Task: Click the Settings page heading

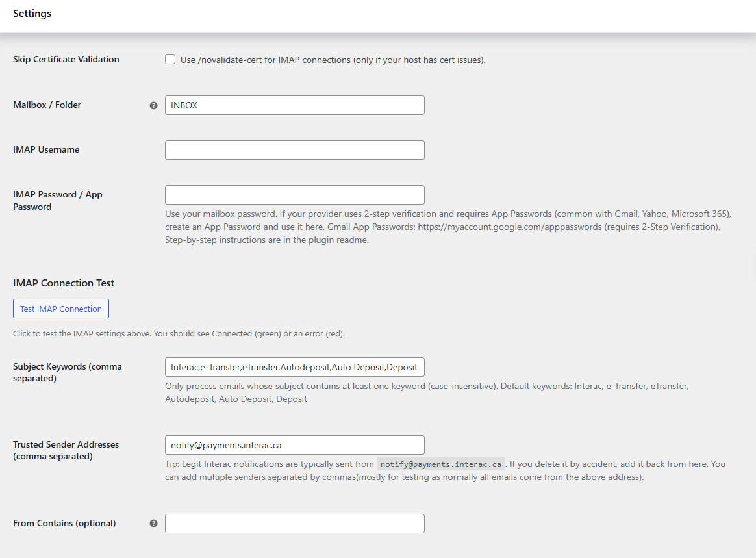Action: [32, 14]
